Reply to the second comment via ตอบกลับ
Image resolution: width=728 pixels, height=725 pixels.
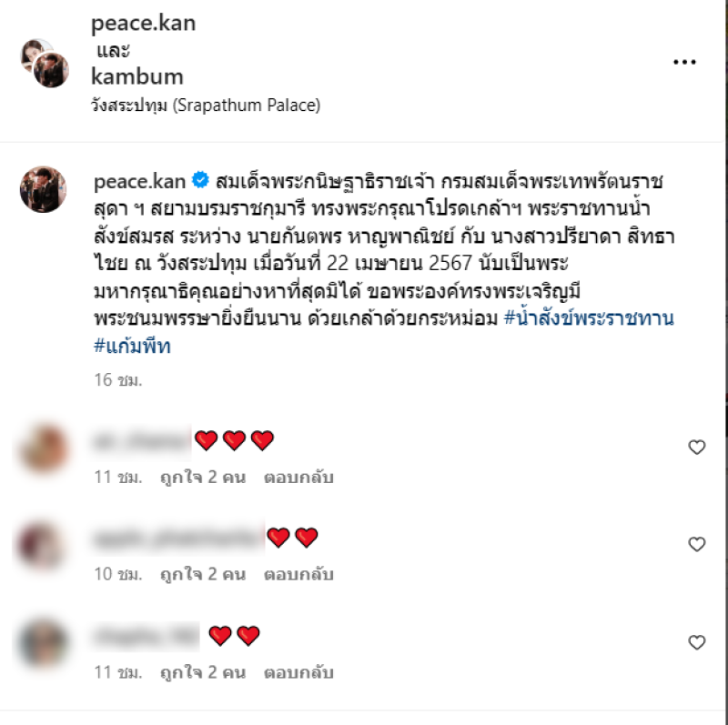(x=298, y=575)
